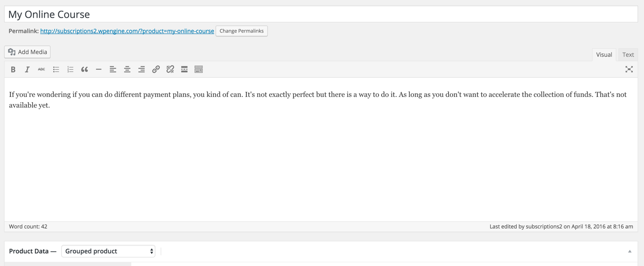
Task: Apply strikethrough formatting
Action: click(x=42, y=70)
